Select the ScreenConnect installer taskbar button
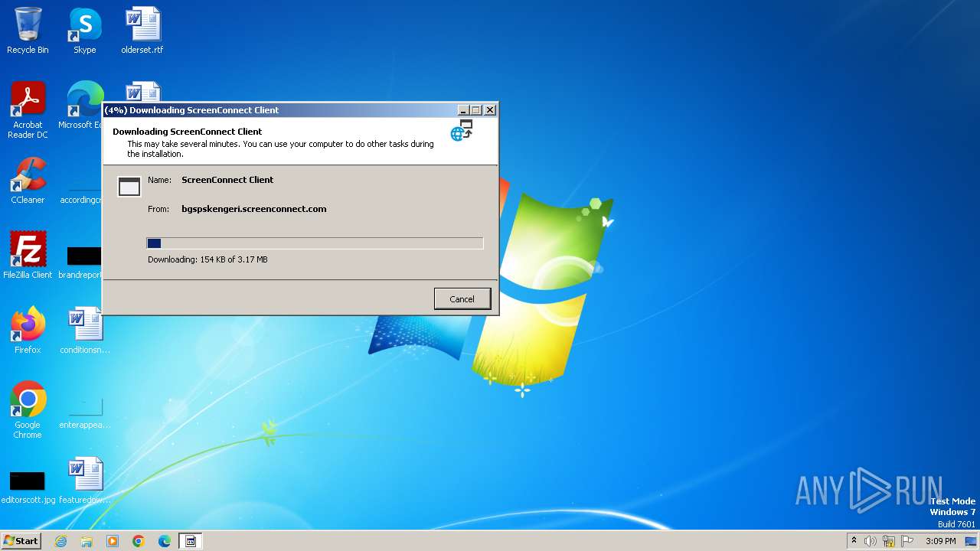This screenshot has width=980, height=551. [x=191, y=541]
